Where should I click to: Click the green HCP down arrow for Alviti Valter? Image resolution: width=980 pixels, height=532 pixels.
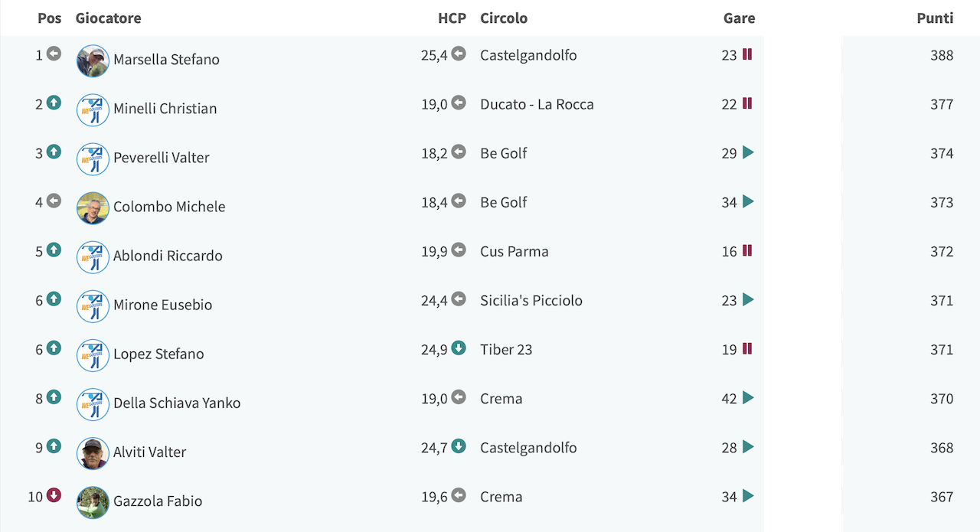(x=459, y=446)
